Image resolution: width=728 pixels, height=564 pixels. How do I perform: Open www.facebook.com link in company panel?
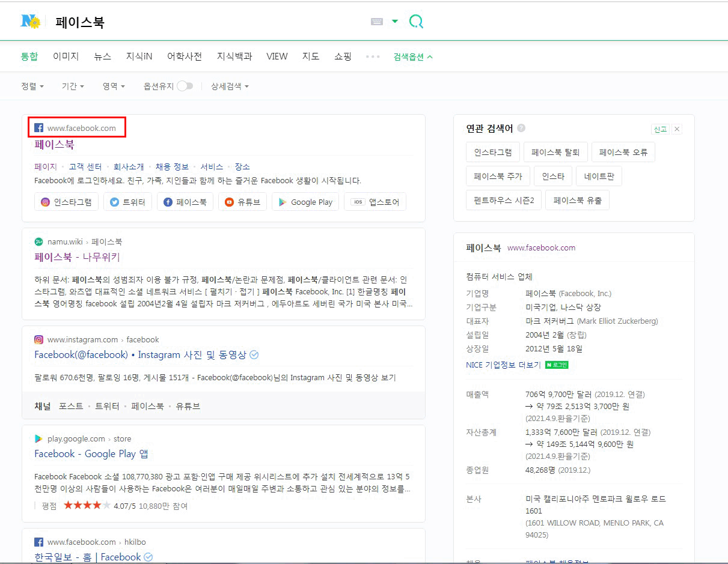pos(541,247)
